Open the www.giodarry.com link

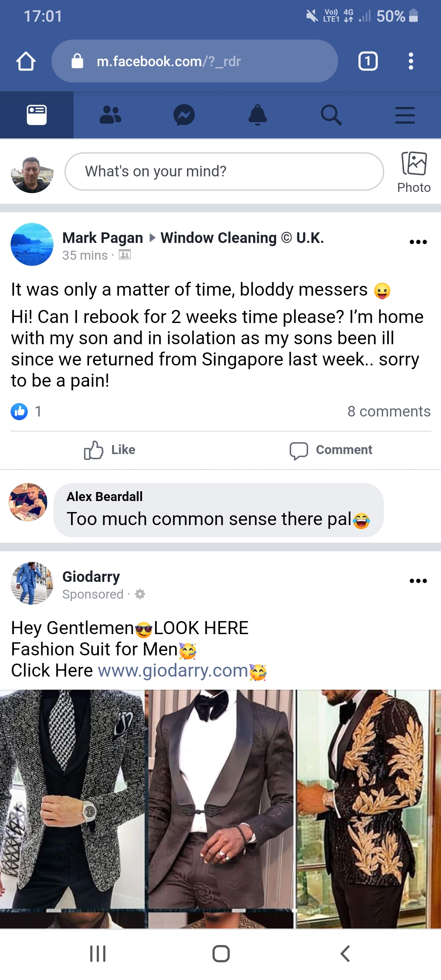[x=173, y=670]
